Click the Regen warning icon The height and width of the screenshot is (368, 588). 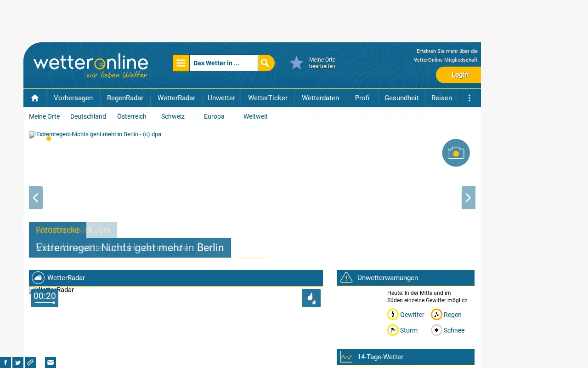436,315
